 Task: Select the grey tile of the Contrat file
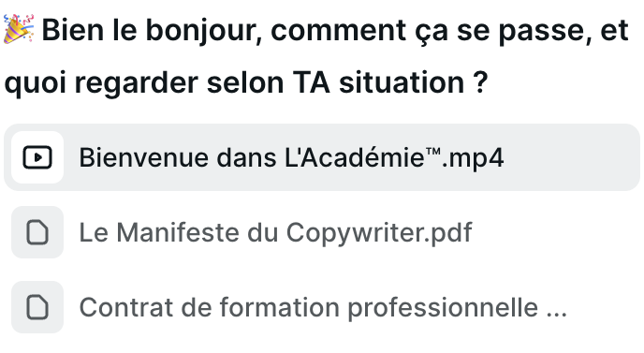coord(37,307)
